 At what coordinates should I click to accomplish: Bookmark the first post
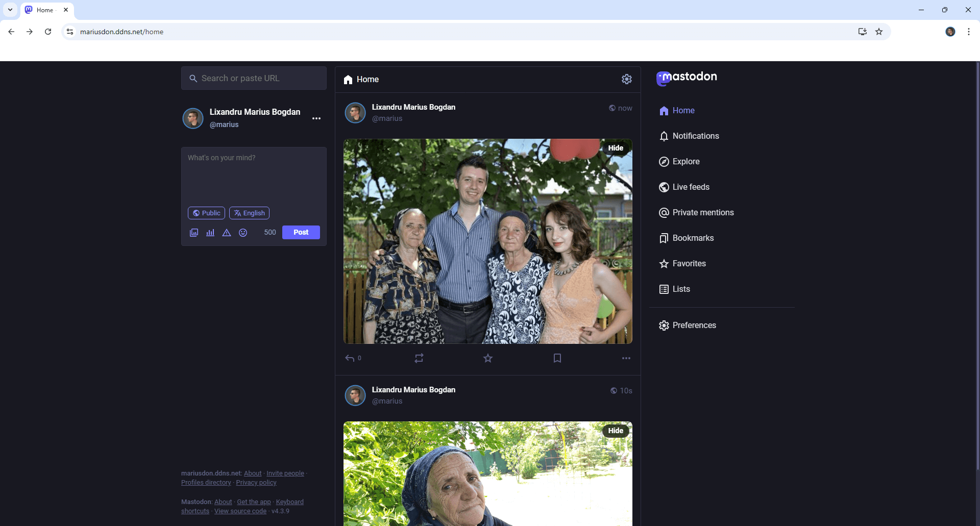coord(557,358)
